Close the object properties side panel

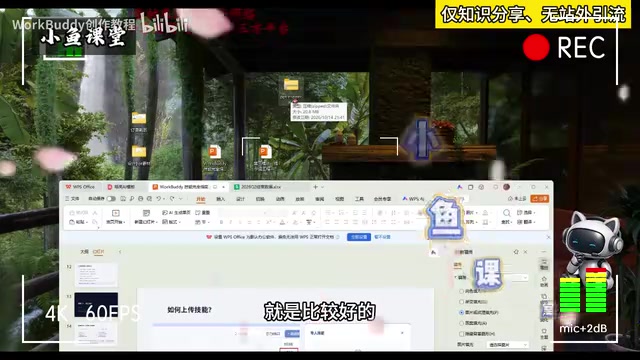525,252
